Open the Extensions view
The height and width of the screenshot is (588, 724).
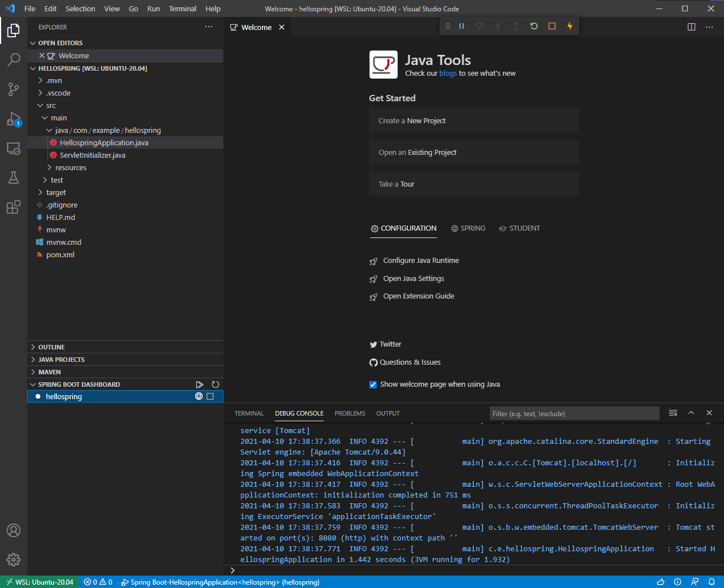14,207
